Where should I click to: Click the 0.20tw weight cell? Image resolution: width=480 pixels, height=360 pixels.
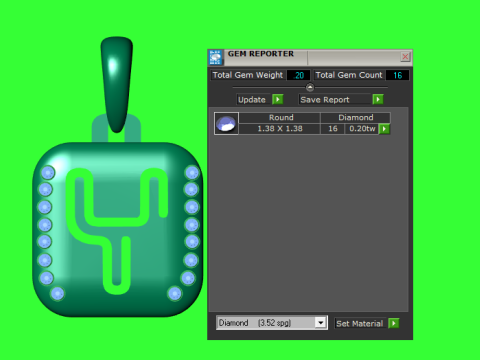click(362, 129)
